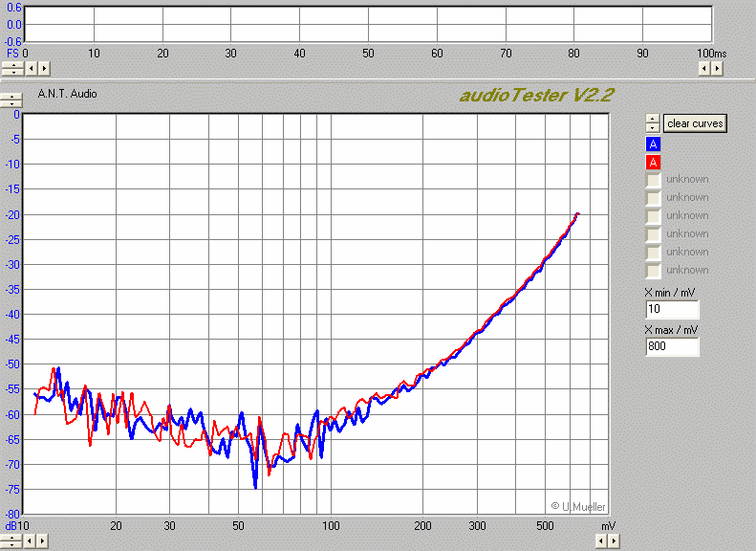Check the sixth 'unknown' curve checkbox
The image size is (756, 551).
[653, 271]
